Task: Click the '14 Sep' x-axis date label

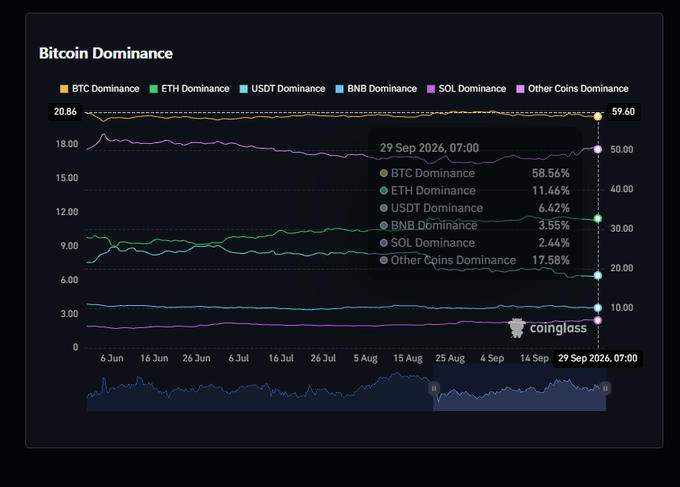Action: coord(534,358)
